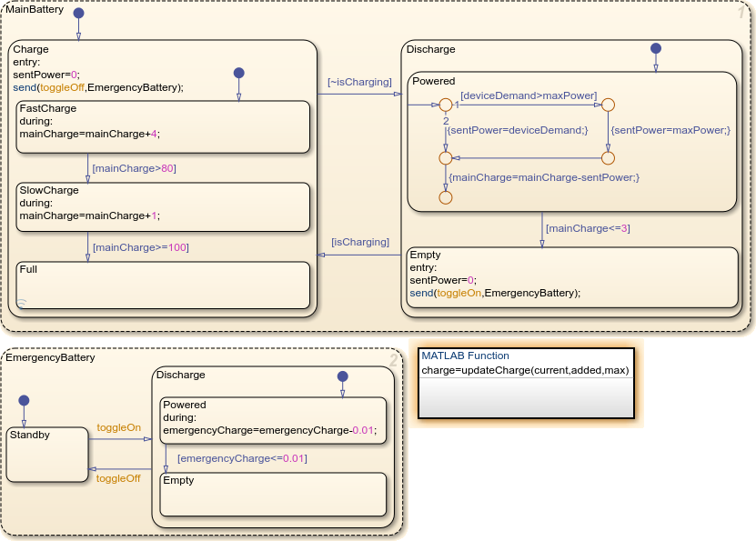Click the EmergencyBattery state title
This screenshot has width=756, height=541.
(50, 357)
